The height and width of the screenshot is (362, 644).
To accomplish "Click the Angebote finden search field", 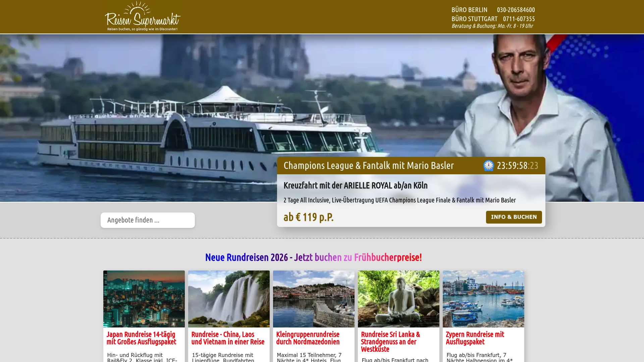I will pos(148,220).
